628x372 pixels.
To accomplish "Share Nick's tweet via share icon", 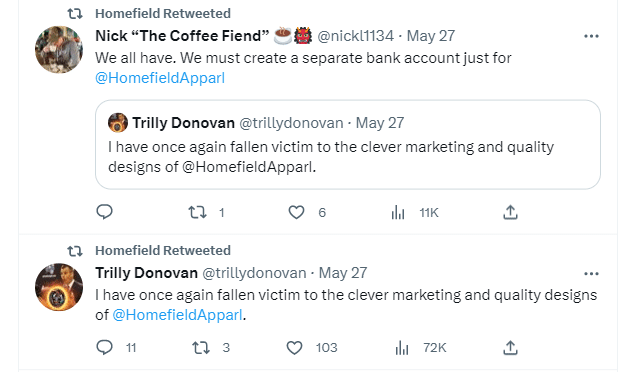I will 510,212.
